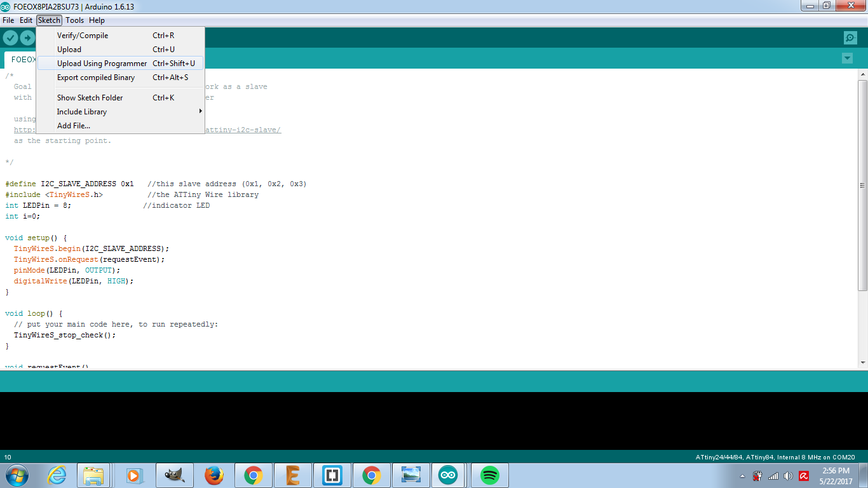Click the editor vertical scrollbar thumb
Image resolution: width=868 pixels, height=488 pixels.
(x=862, y=186)
